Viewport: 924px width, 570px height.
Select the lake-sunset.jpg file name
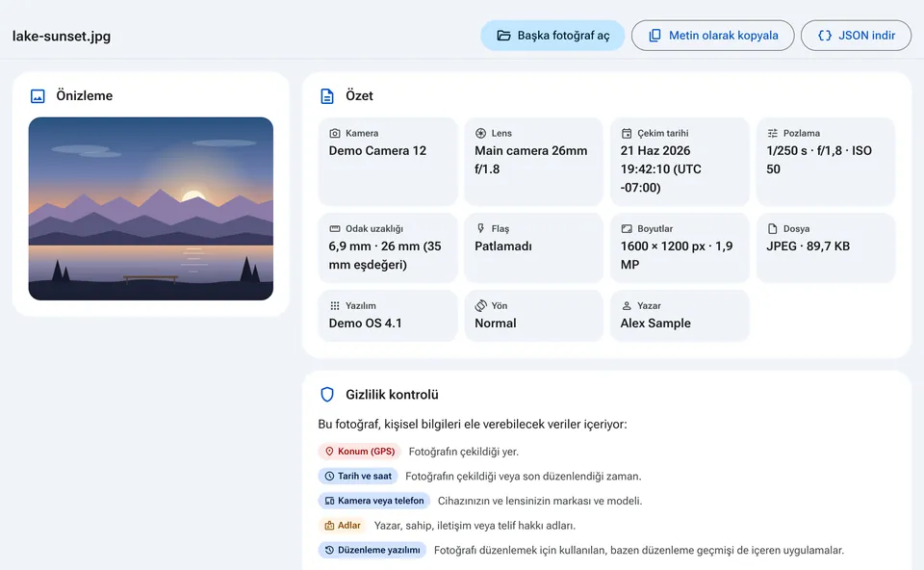click(62, 36)
